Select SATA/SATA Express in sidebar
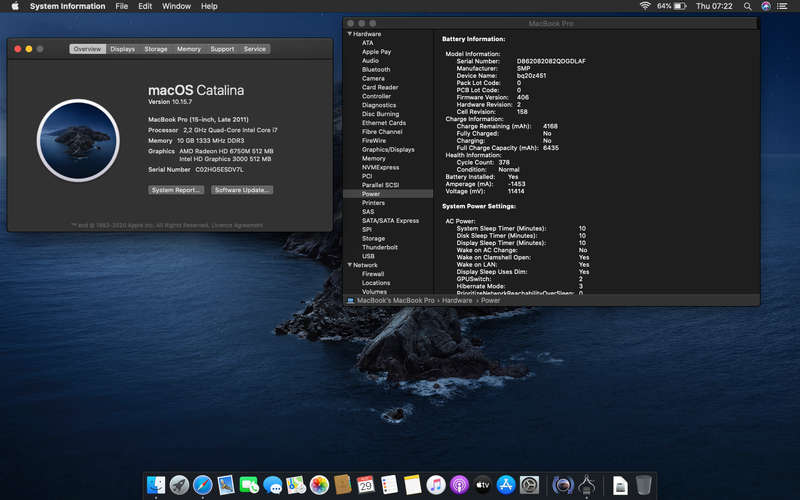The image size is (800, 500). click(390, 220)
